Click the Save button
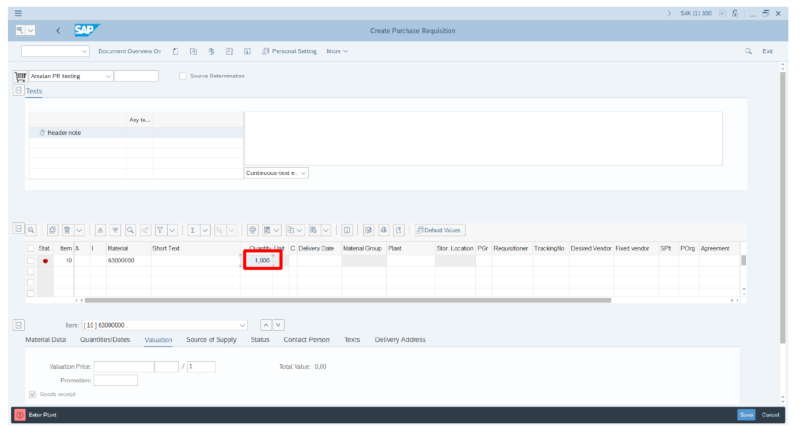Viewport: 800px width, 432px height. coord(746,414)
